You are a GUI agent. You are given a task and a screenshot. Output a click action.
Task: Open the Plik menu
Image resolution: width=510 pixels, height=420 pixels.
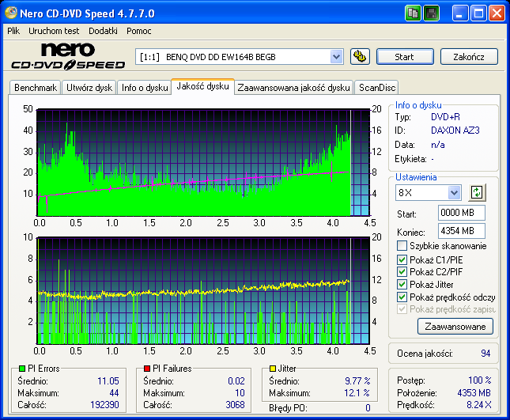[13, 31]
